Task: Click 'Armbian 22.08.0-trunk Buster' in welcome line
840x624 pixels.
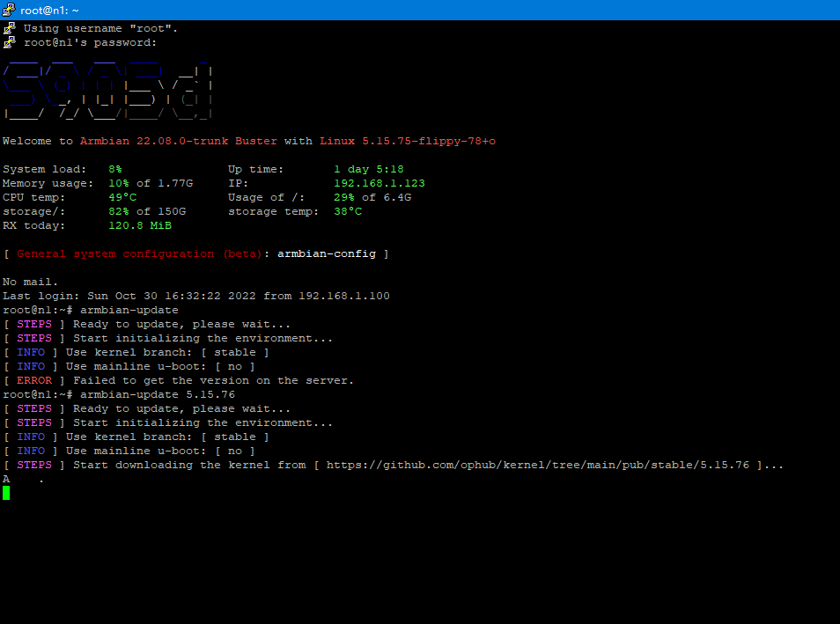Action: pyautogui.click(x=179, y=141)
